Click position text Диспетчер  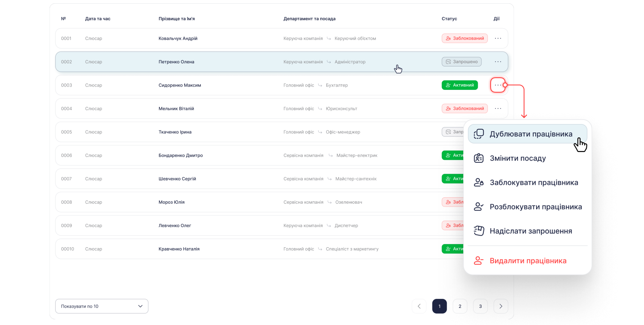[346, 226]
